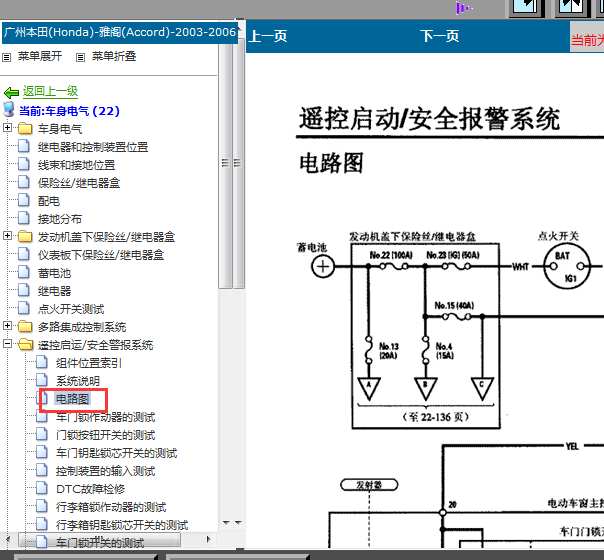Screen dimensions: 604x560
Task: Expand the 发动机盖下保险丝/继电器盒 tree node
Action: (7, 236)
